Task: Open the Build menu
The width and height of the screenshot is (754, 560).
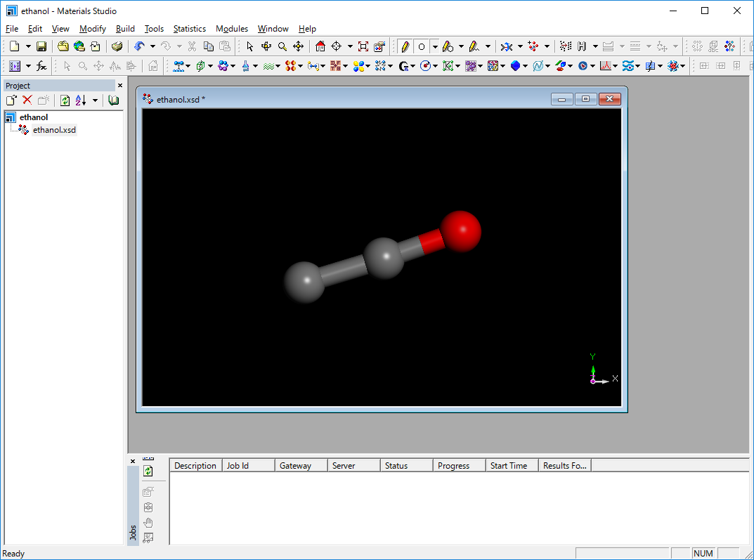Action: coord(125,29)
